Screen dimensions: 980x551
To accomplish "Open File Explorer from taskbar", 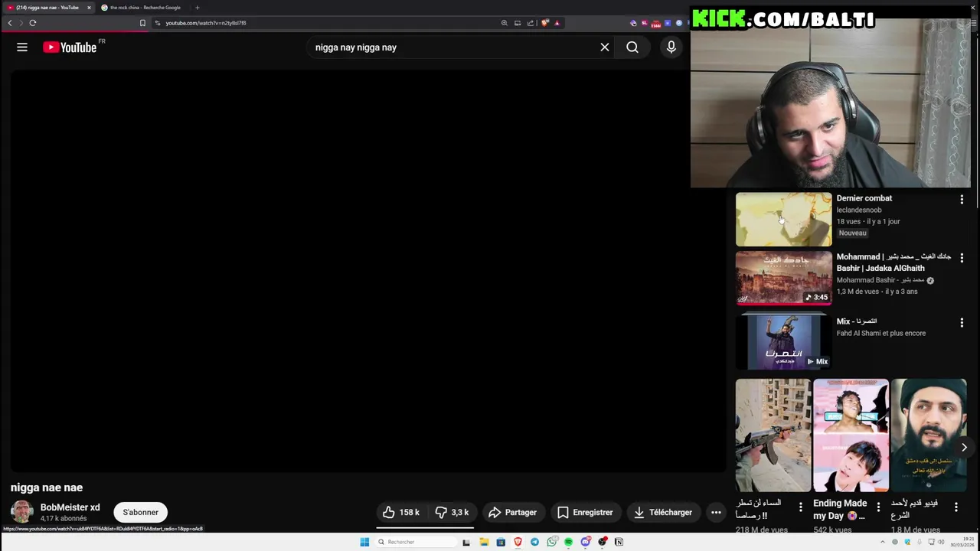I will [484, 542].
